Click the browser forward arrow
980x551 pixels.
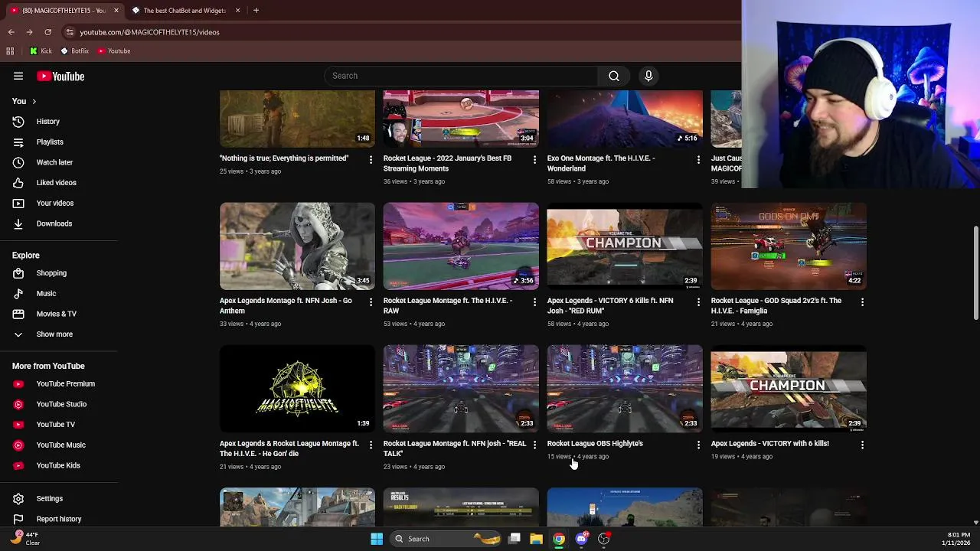[x=29, y=32]
